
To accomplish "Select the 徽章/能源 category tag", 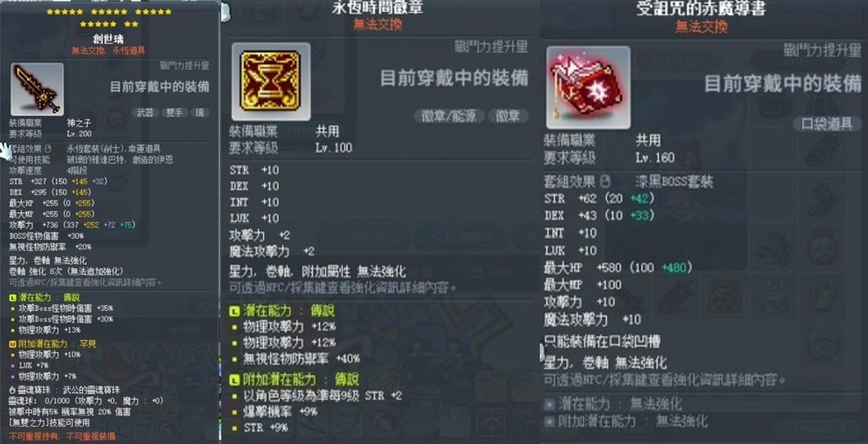I will [x=449, y=116].
